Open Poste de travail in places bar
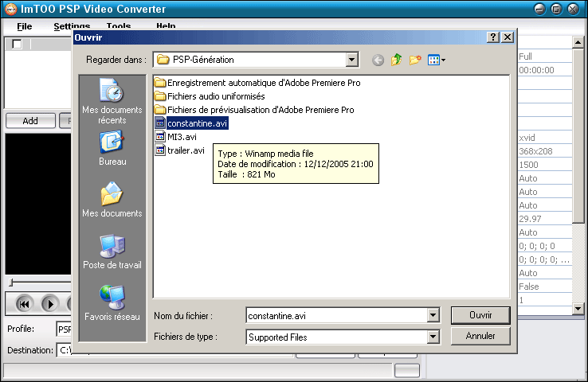Viewport: 588px width, 382px height. (112, 251)
